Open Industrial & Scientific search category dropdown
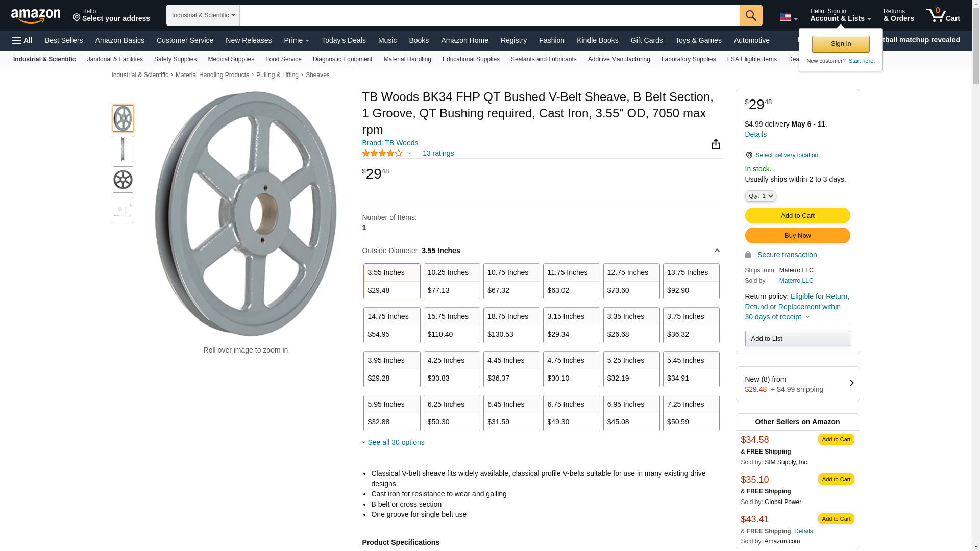 click(203, 15)
